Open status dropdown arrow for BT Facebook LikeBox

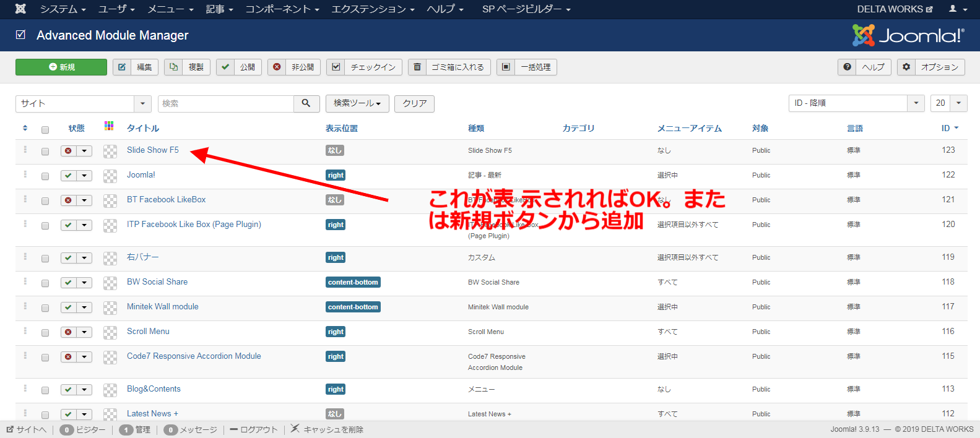84,200
